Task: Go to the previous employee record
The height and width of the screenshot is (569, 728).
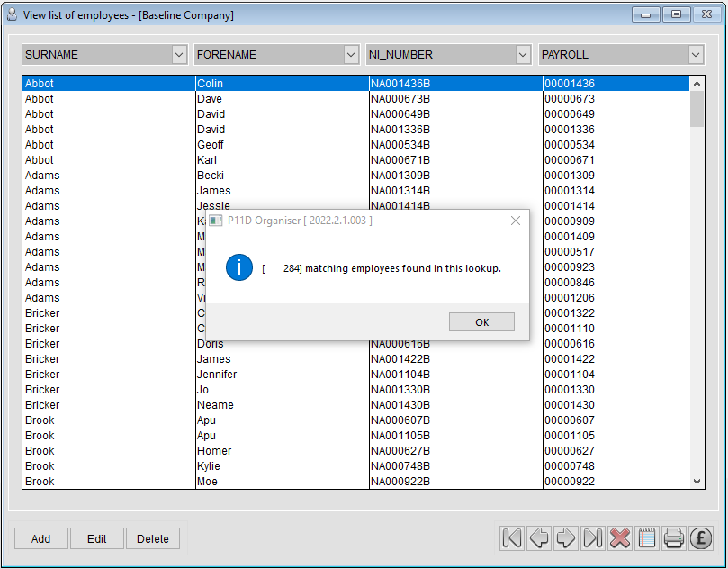Action: coord(538,537)
